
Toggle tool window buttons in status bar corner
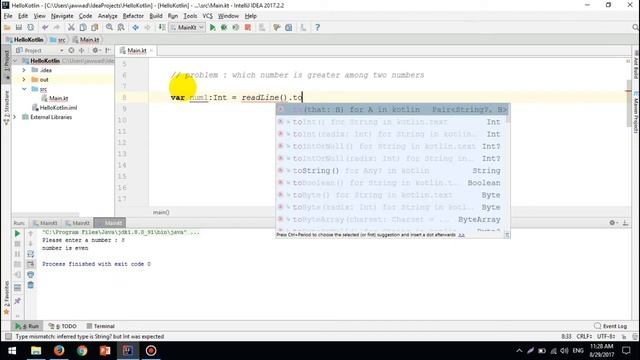pos(8,336)
